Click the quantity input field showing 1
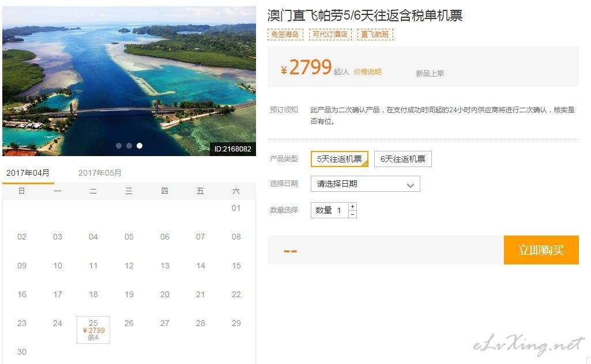The image size is (591, 364). pos(330,210)
